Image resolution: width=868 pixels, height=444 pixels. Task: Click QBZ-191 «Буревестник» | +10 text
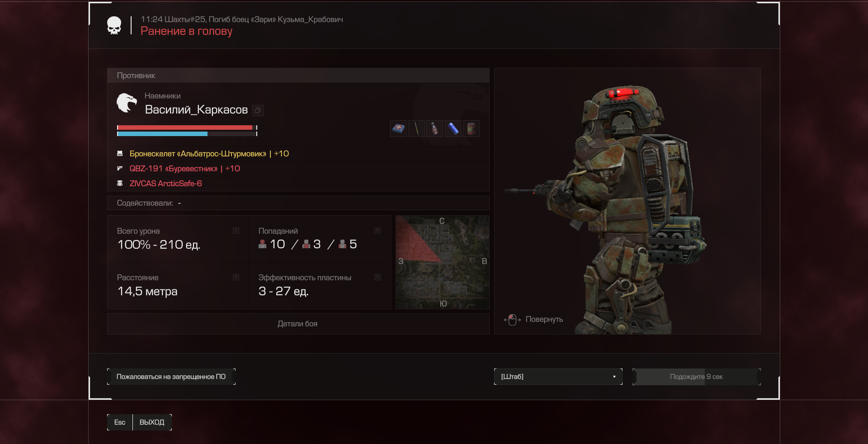(x=184, y=168)
